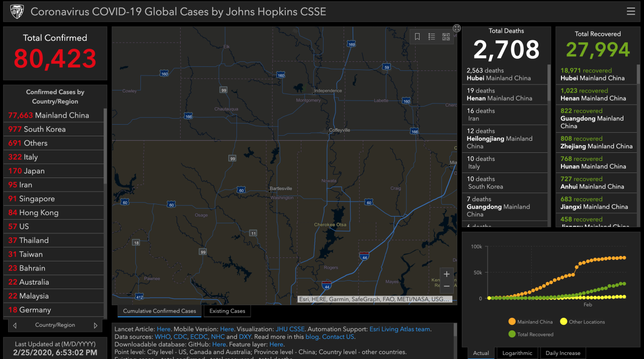Zoom in on the map
This screenshot has width=644, height=359.
tap(446, 274)
